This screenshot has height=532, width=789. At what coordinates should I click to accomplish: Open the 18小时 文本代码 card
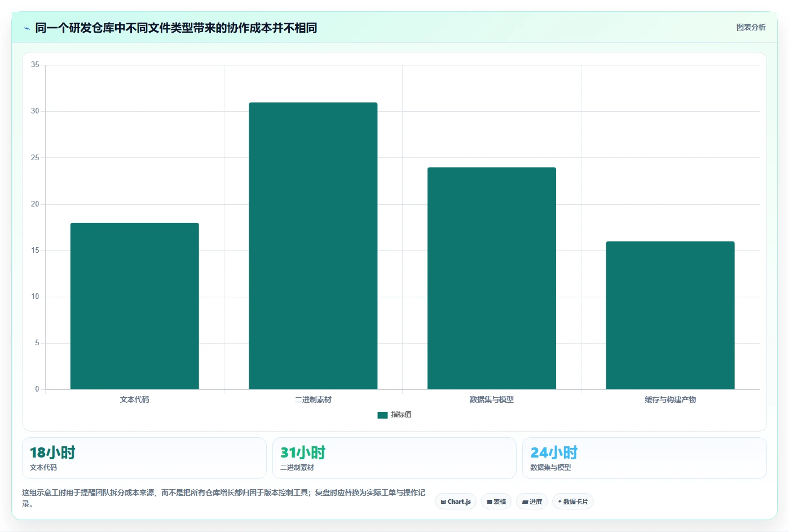[x=144, y=458]
